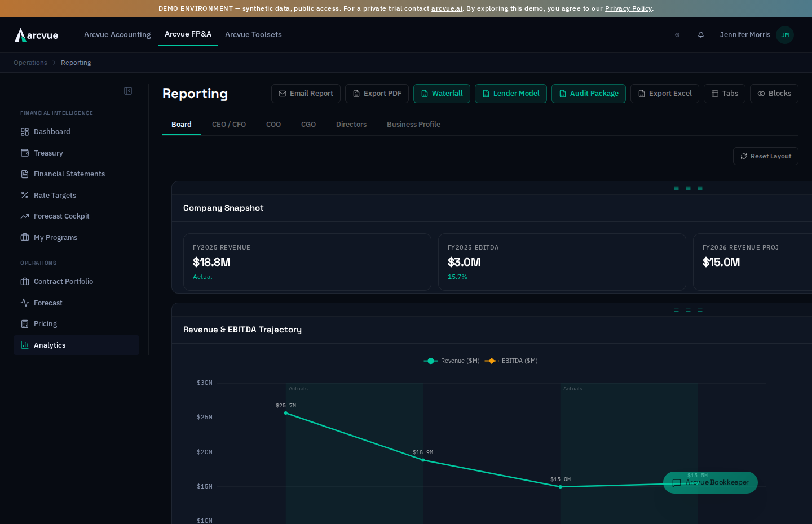Screen dimensions: 812x524
Task: Click the Operations breadcrumb
Action: click(30, 63)
